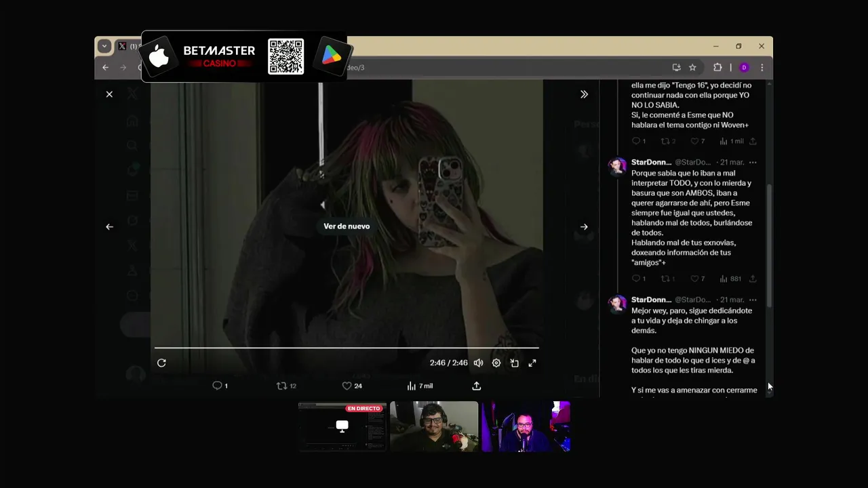Screen dimensions: 868x488
Task: Click the replies panel scrollbar
Action: pos(769,245)
